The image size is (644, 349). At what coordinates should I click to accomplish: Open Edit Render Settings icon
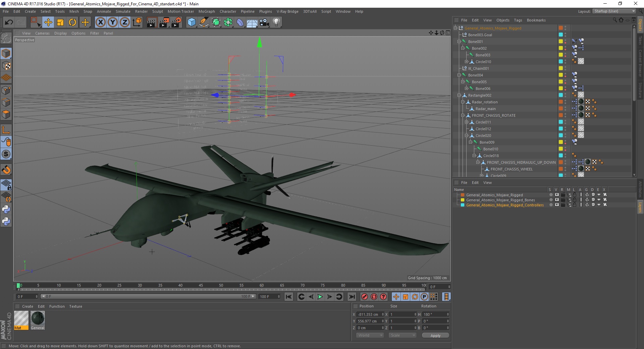176,22
